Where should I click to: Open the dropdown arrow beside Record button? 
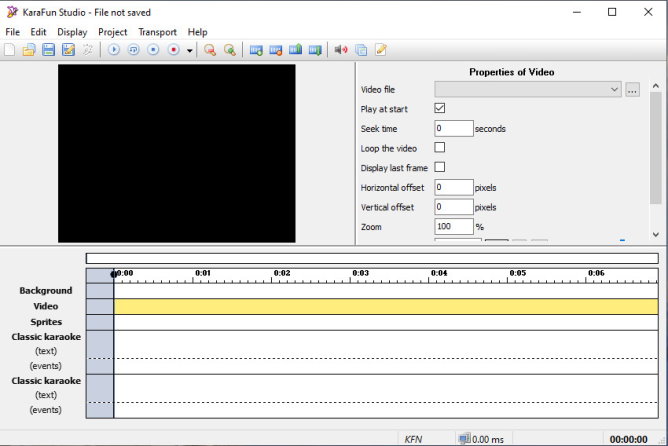tap(190, 50)
